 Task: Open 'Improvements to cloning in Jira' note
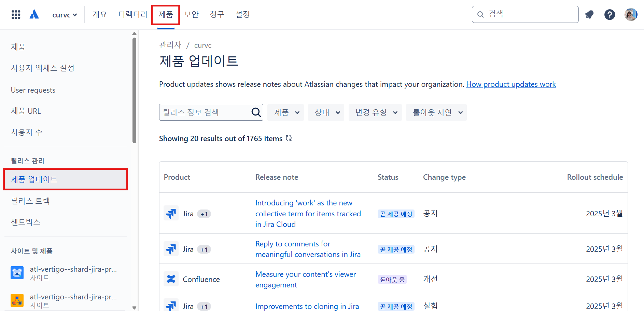[307, 306]
